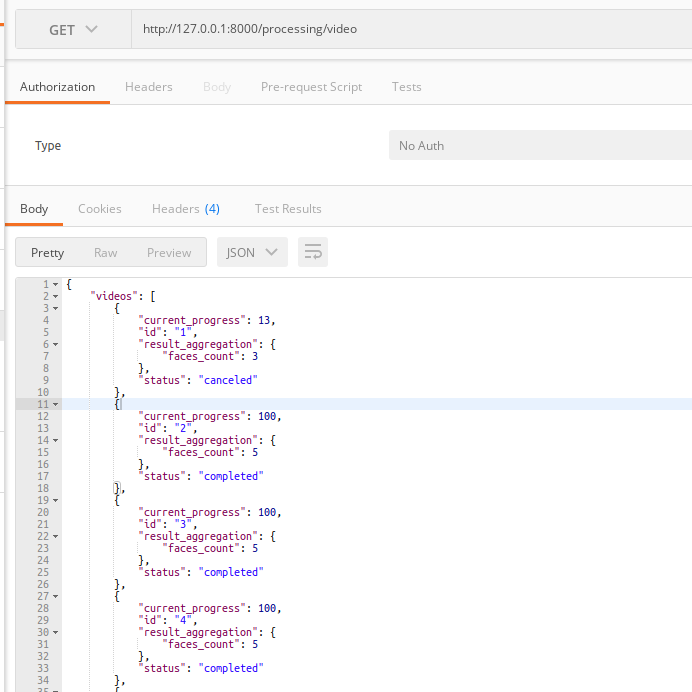Switch to the Authorization tab
This screenshot has height=692, width=692.
pyautogui.click(x=57, y=87)
